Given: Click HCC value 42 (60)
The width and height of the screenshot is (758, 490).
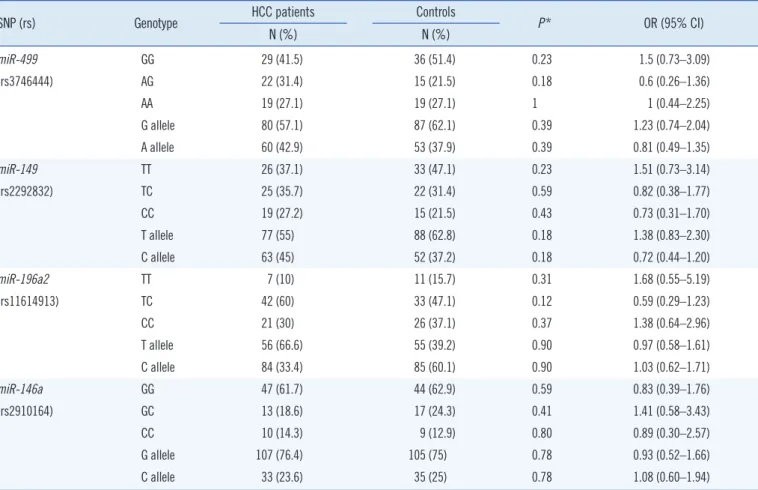Looking at the screenshot, I should pos(277,302).
